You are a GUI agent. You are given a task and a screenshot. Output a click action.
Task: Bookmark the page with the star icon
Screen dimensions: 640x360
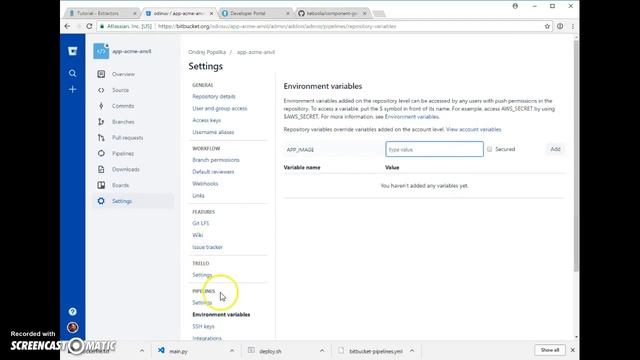pyautogui.click(x=547, y=26)
